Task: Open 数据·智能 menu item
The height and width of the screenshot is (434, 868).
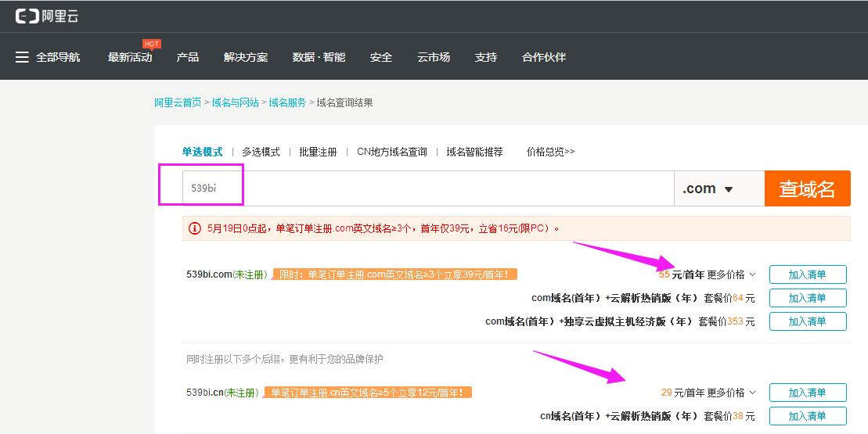Action: point(319,57)
